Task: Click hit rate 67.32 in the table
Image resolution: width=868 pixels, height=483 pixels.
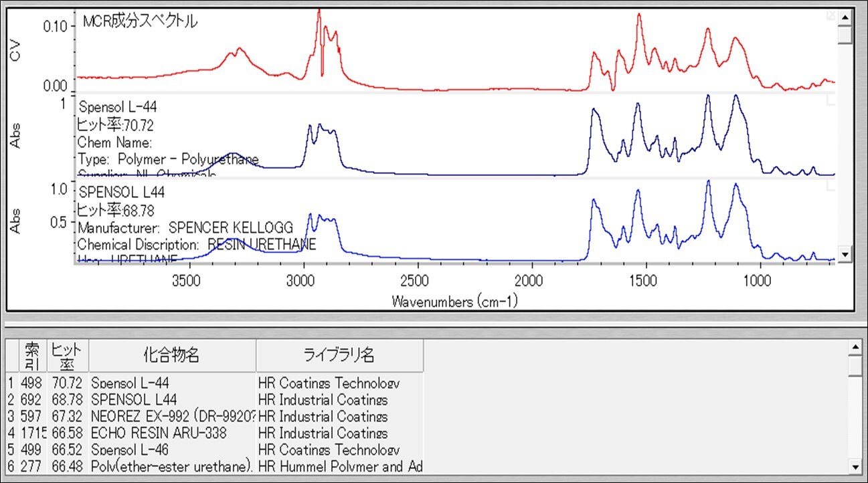Action: click(67, 417)
